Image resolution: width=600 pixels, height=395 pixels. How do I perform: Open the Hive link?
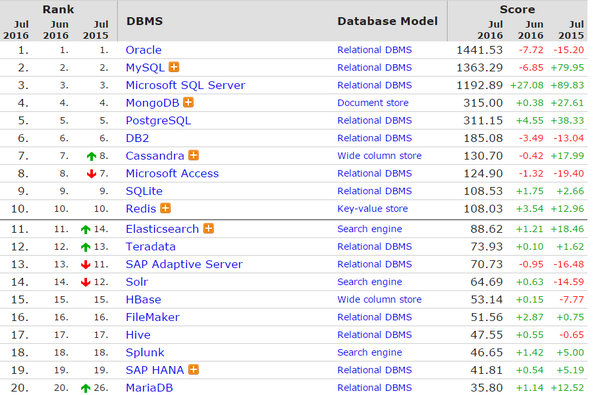coord(138,335)
